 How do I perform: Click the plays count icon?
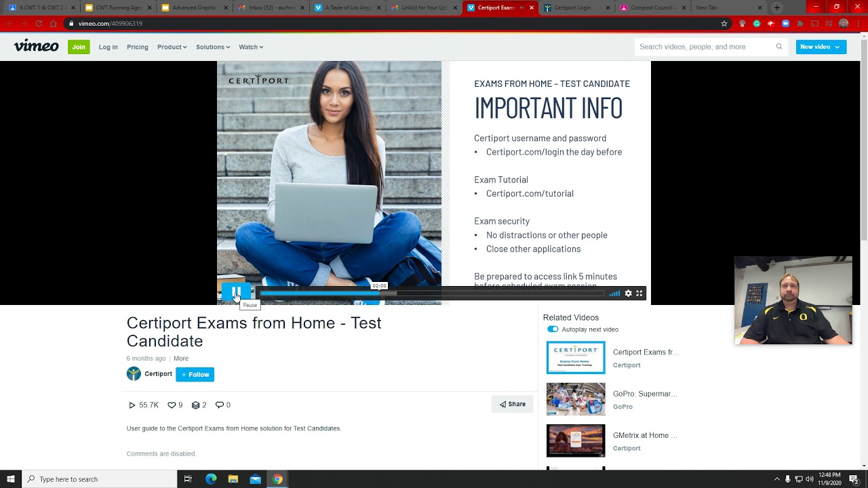pyautogui.click(x=132, y=405)
